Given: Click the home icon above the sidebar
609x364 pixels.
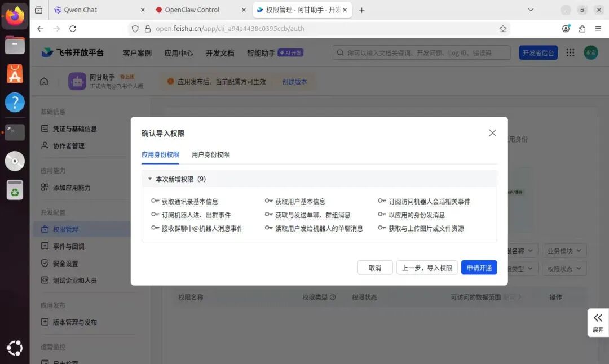Looking at the screenshot, I should [x=44, y=81].
